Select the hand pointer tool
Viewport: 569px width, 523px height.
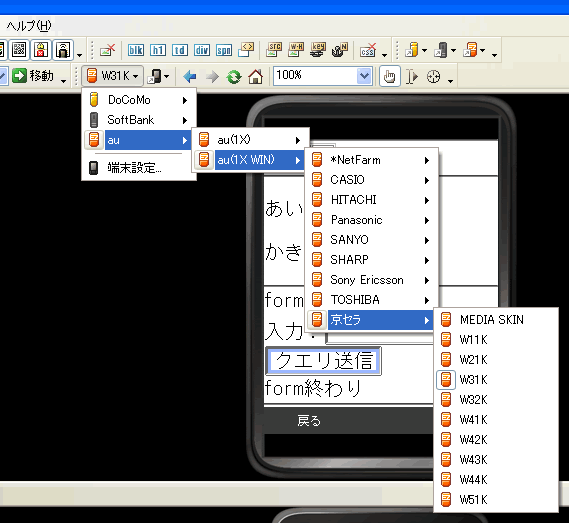(389, 76)
